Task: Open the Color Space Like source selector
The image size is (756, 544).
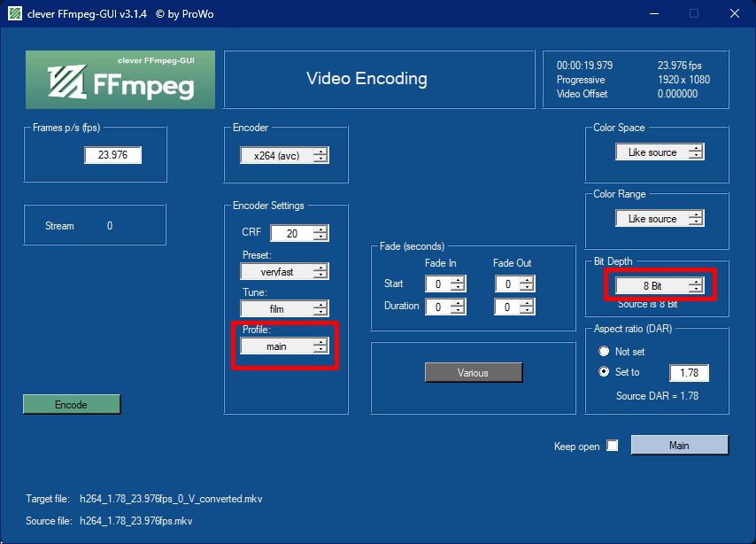Action: pos(660,152)
